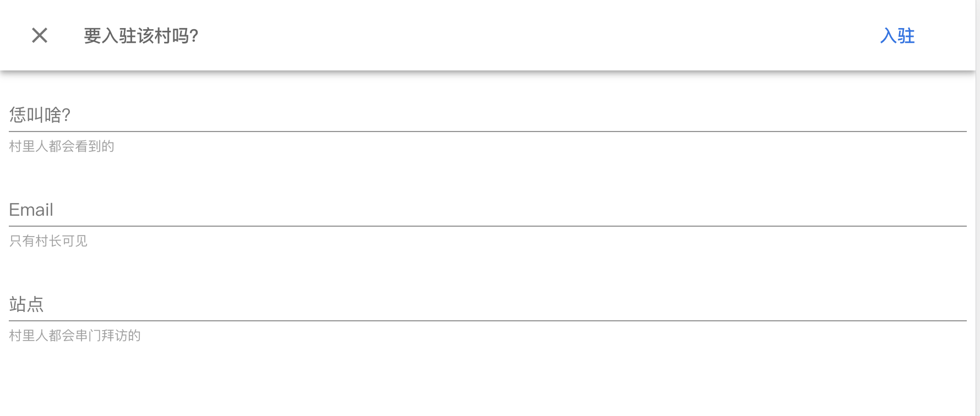This screenshot has width=980, height=416.
Task: Dismiss the form using the X icon
Action: pos(40,36)
